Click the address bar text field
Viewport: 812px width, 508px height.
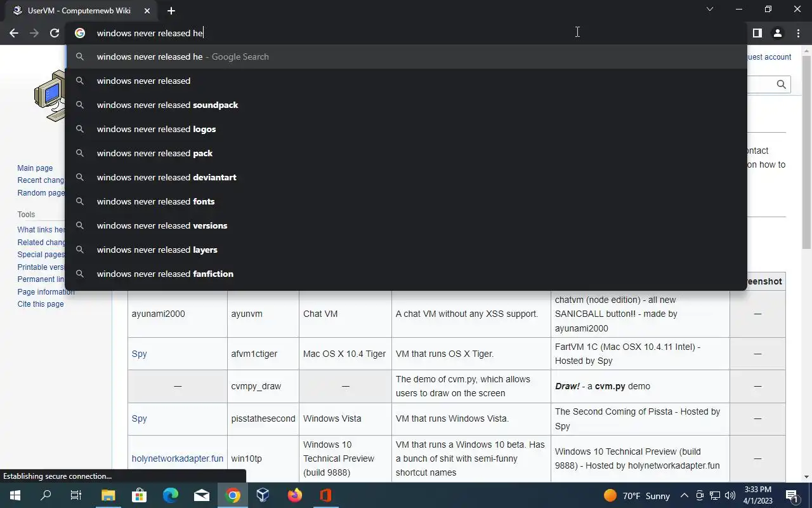point(406,33)
